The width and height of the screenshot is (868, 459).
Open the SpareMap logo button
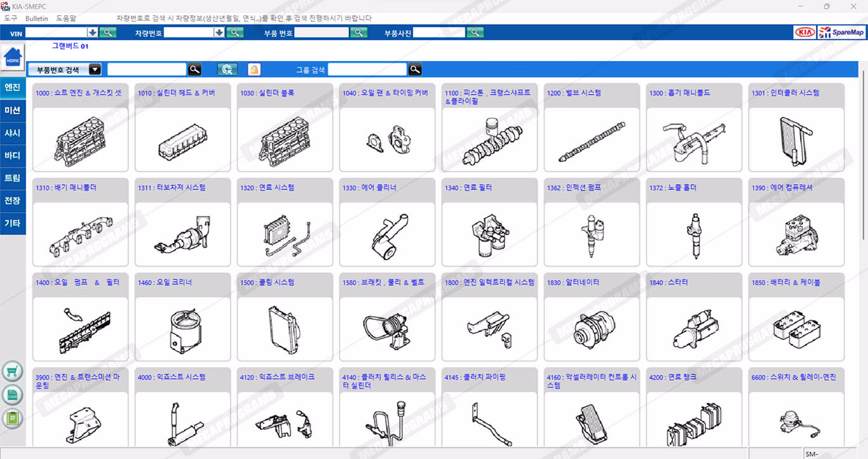click(841, 32)
